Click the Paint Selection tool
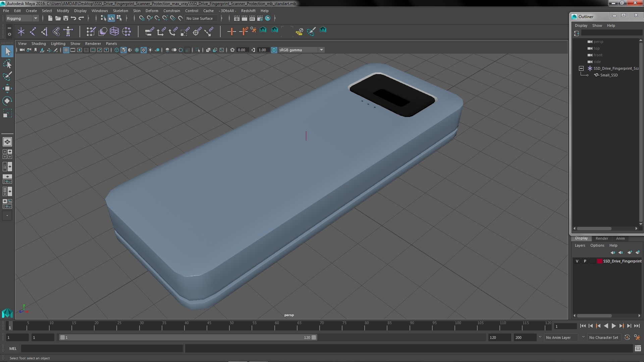The width and height of the screenshot is (644, 362). pyautogui.click(x=7, y=76)
